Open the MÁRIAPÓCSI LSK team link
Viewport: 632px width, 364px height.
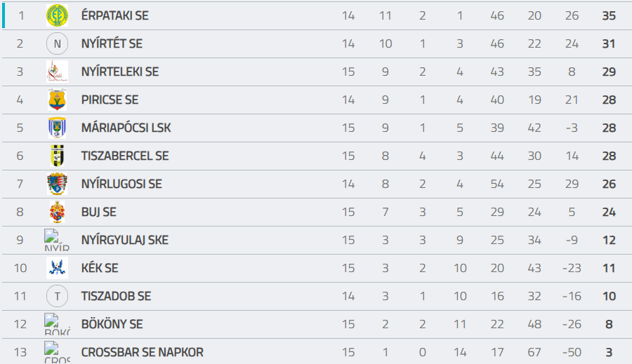[x=126, y=128]
